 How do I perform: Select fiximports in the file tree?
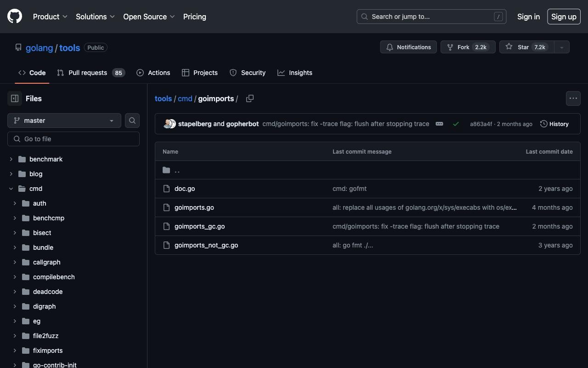(x=48, y=351)
